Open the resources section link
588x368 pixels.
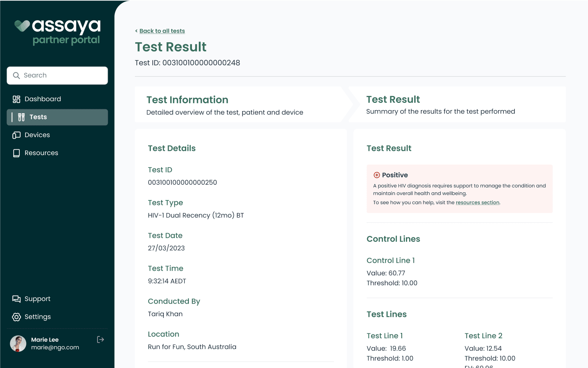(x=477, y=203)
